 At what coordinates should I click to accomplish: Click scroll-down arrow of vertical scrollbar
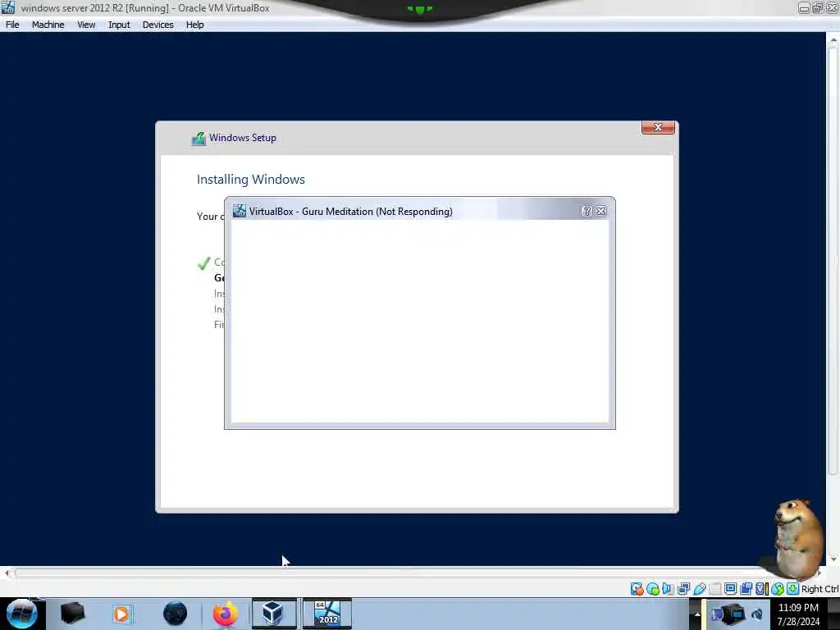[833, 559]
